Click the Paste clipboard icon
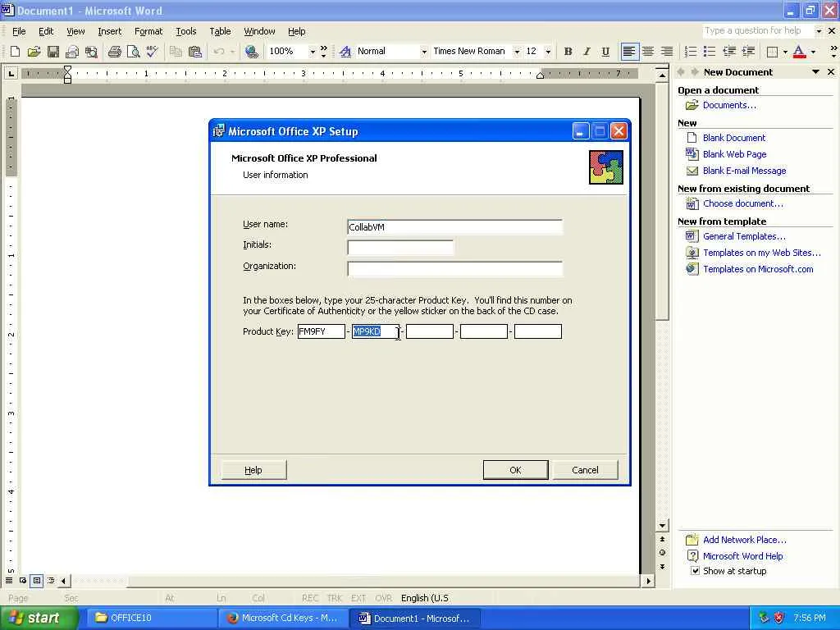The width and height of the screenshot is (840, 630). click(195, 52)
